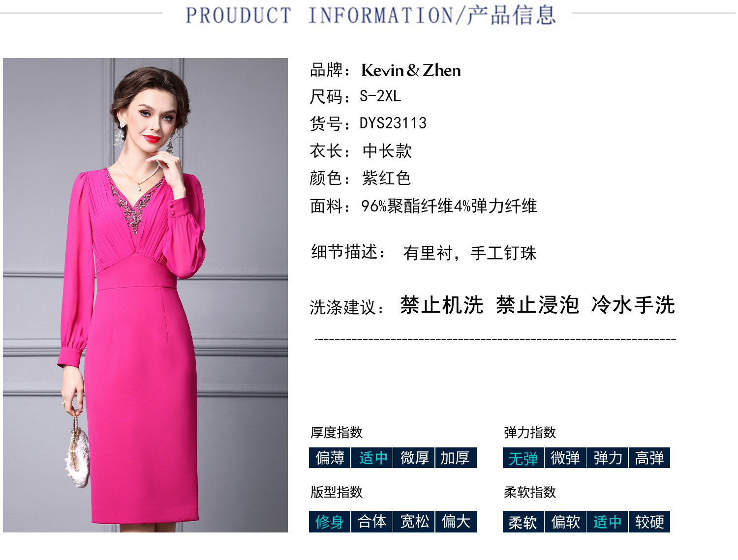Viewport: 738px width, 560px height.
Task: Select highlighted 修身 fit option
Action: pos(330,522)
